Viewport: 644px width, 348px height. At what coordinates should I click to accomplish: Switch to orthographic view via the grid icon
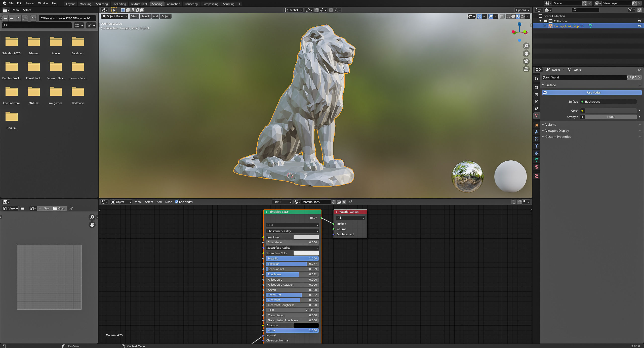point(526,69)
